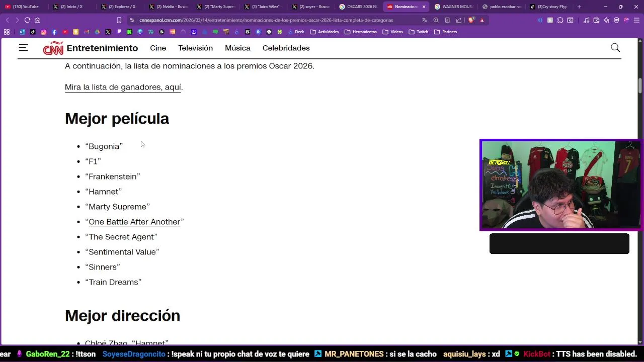Reload the page
This screenshot has width=644, height=362.
tap(27, 20)
